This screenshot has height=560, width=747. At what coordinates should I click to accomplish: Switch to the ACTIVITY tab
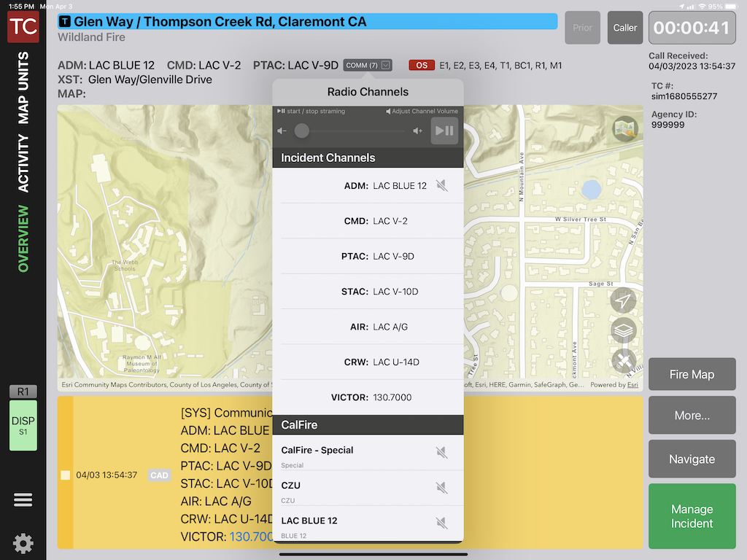point(23,163)
